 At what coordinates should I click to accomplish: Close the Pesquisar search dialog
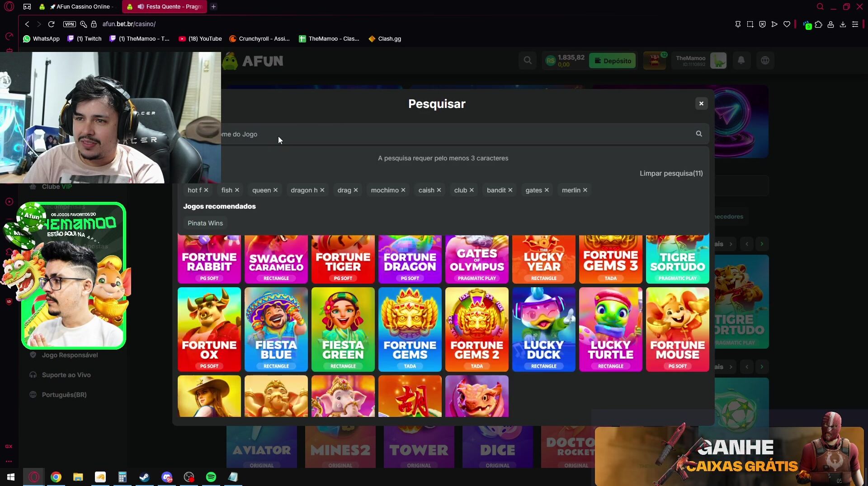point(701,103)
